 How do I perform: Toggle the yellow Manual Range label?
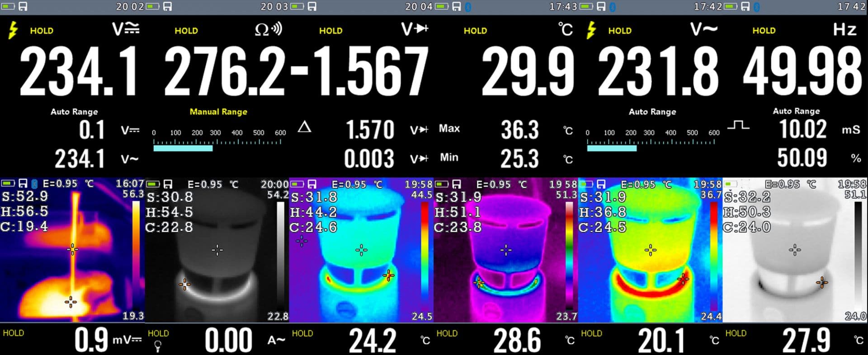[x=218, y=112]
